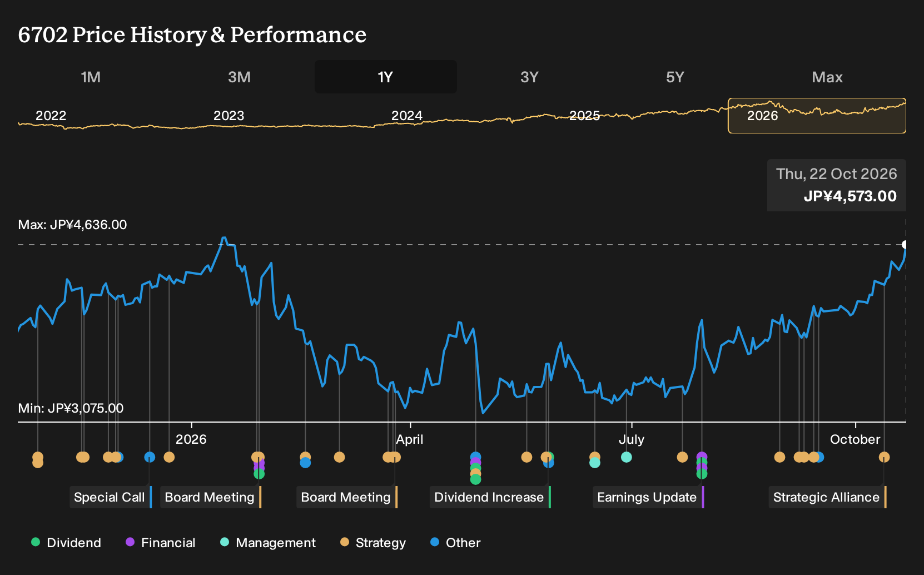Click the orange strategy dot above Strategic Alliance
This screenshot has height=575, width=924.
(x=884, y=457)
